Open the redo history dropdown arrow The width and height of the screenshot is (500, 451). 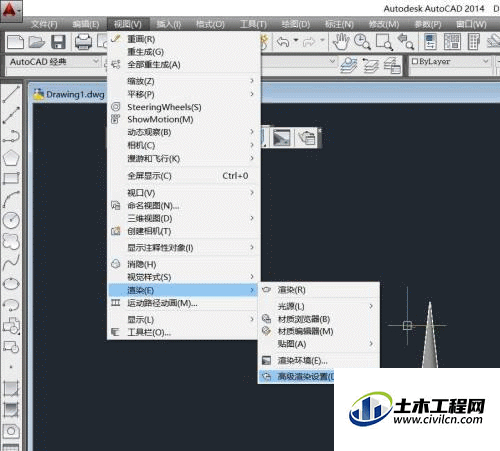[x=322, y=41]
